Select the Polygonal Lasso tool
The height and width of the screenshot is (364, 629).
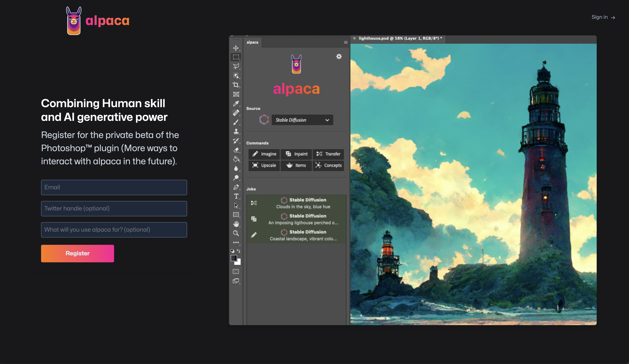(x=236, y=66)
